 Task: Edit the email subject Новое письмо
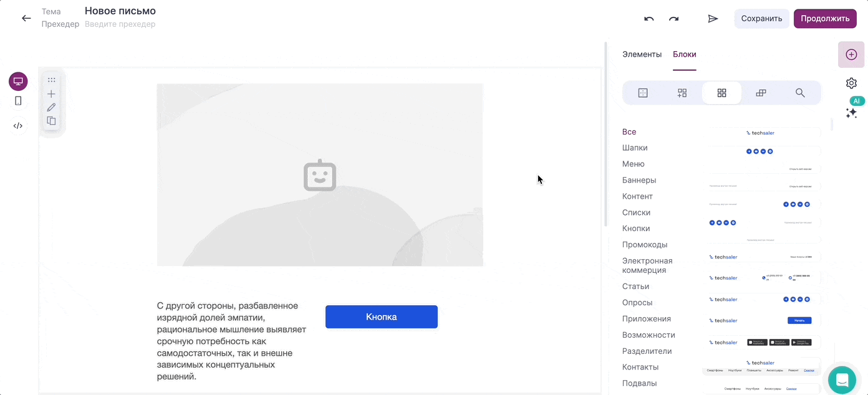[x=120, y=11]
